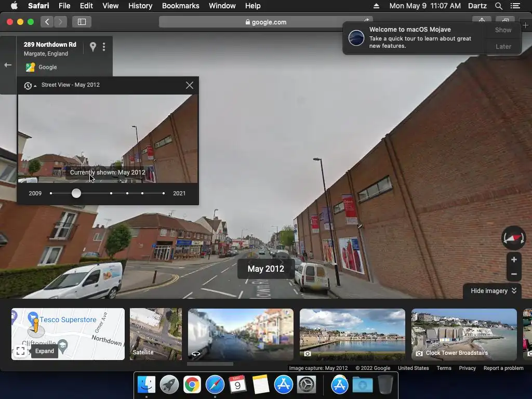Viewport: 532px width, 399px height.
Task: Go back with Safari back arrow
Action: pos(47,22)
